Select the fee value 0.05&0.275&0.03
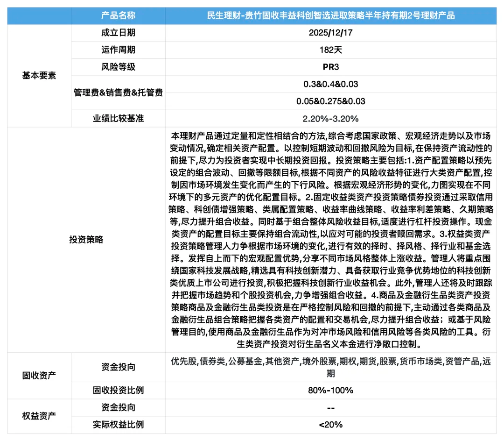Viewport: 504px width, 441px height. [x=332, y=101]
